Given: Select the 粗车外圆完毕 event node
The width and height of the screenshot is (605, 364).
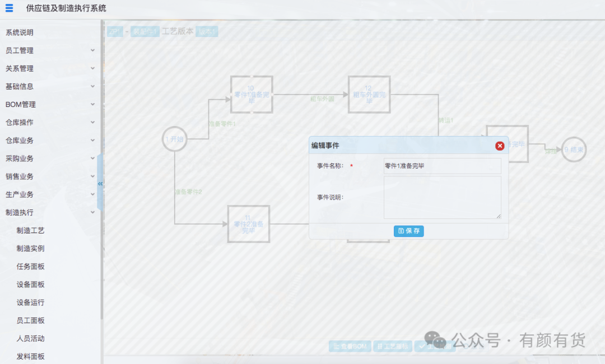Looking at the screenshot, I should coord(369,95).
